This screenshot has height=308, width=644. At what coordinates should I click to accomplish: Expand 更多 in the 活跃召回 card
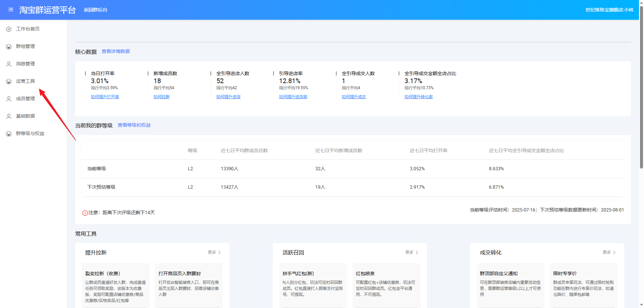412,252
